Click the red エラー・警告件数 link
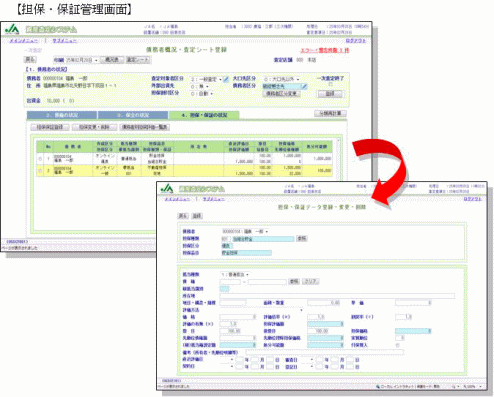Image resolution: width=494 pixels, height=397 pixels. (x=325, y=50)
